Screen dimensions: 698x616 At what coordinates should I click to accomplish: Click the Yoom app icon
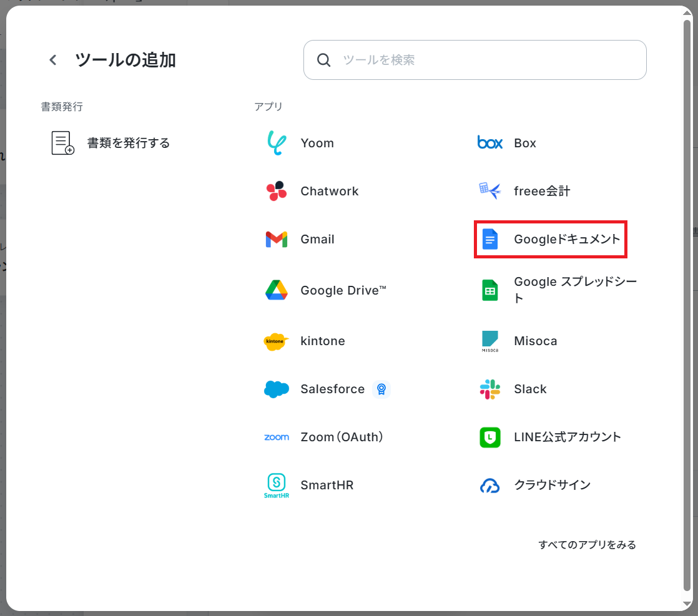point(277,143)
